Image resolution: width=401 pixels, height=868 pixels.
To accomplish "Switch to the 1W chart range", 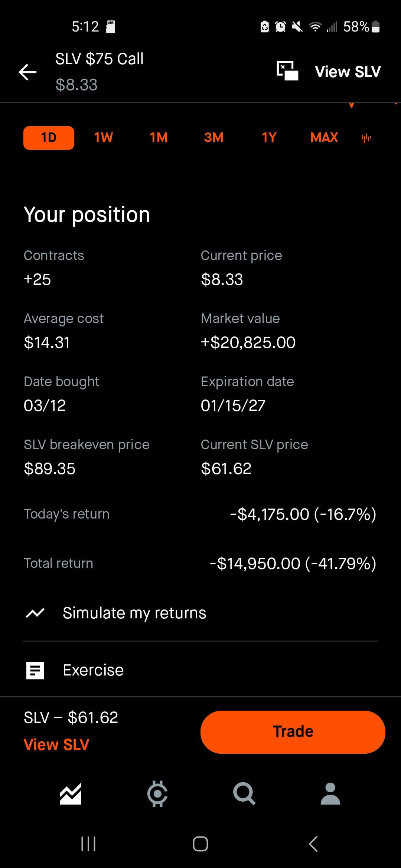I will (103, 138).
